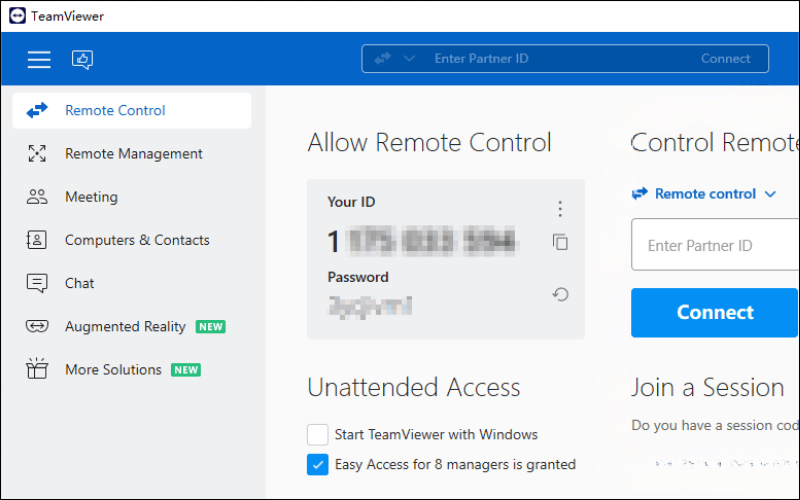This screenshot has width=800, height=500.
Task: Select Remote Control in the sidebar
Action: [132, 110]
